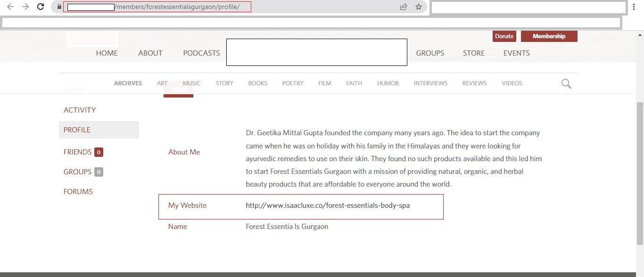The height and width of the screenshot is (277, 644).
Task: Open the HOME main menu item
Action: click(x=107, y=53)
